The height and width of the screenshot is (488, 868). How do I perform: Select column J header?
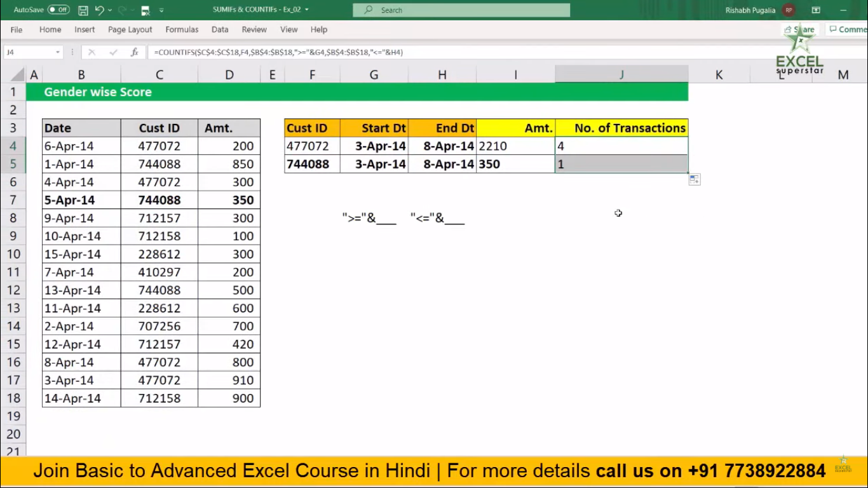click(621, 75)
